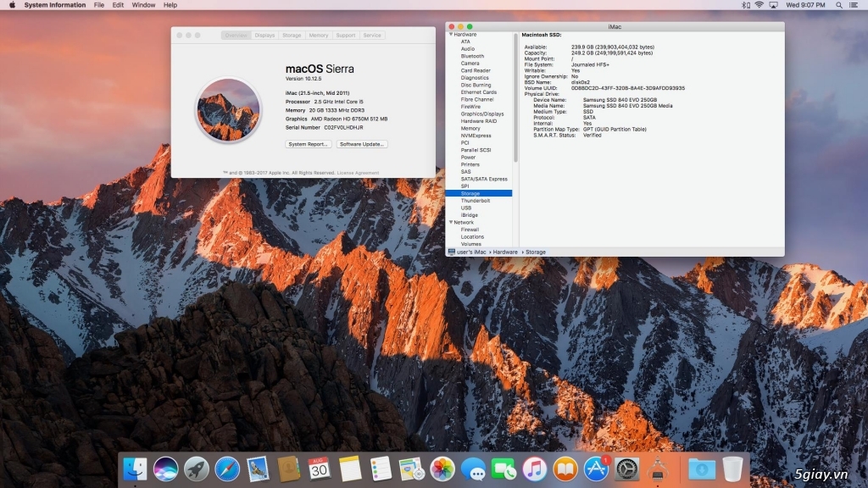Click the Wi-Fi status icon
Image resolution: width=868 pixels, height=488 pixels.
coord(759,5)
